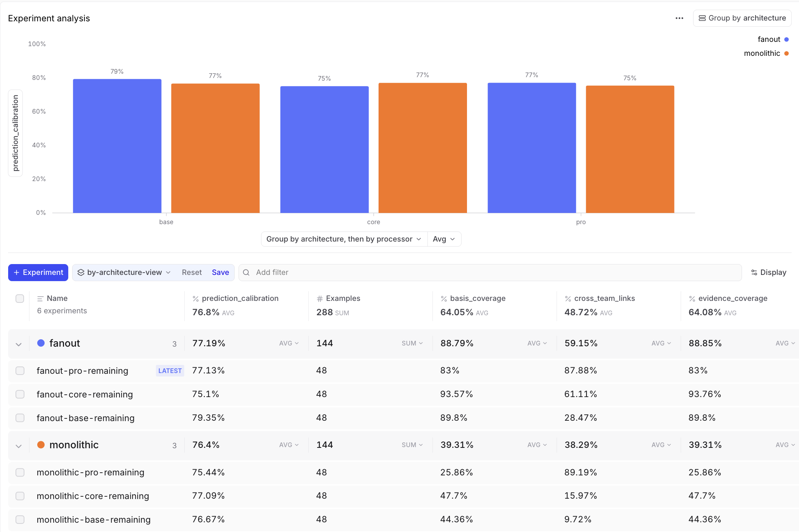
Task: Click the evidence_coverage column header
Action: pyautogui.click(x=733, y=299)
